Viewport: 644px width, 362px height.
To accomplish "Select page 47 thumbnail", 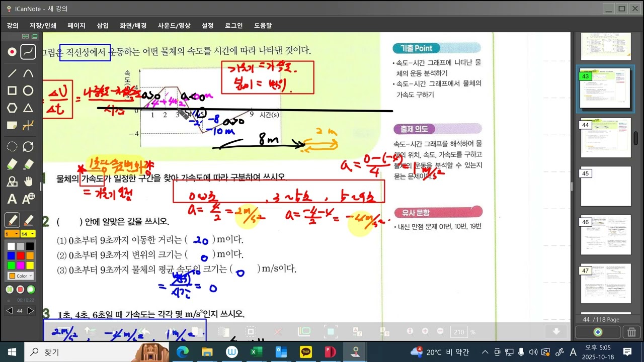I will coord(605,284).
